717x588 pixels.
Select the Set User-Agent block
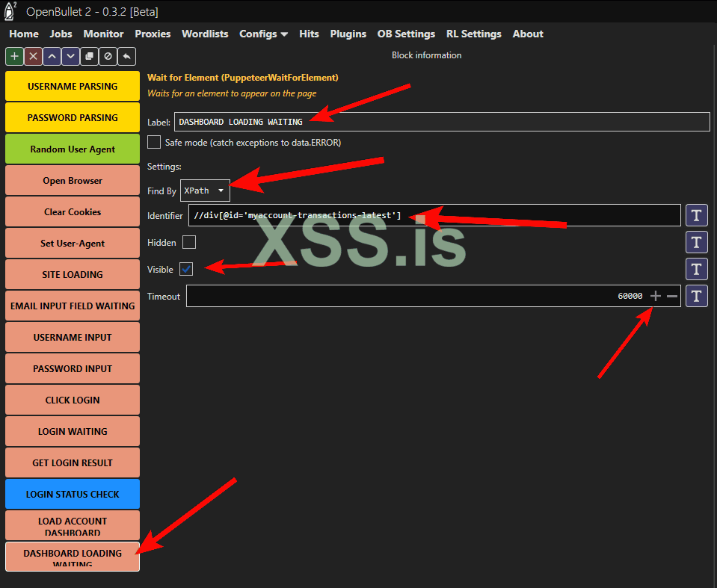pos(73,243)
